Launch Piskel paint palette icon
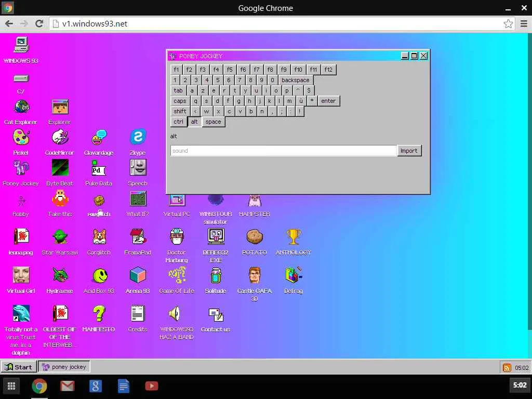The image size is (532, 399). (x=21, y=138)
